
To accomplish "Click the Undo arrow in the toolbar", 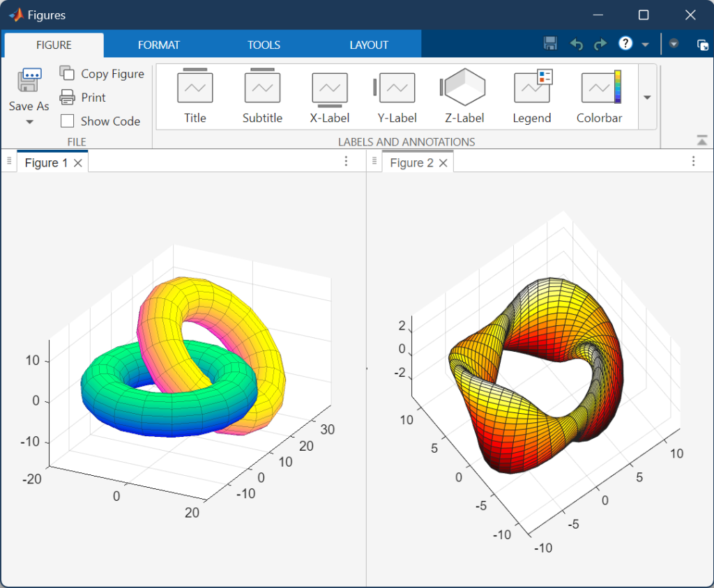I will point(576,45).
